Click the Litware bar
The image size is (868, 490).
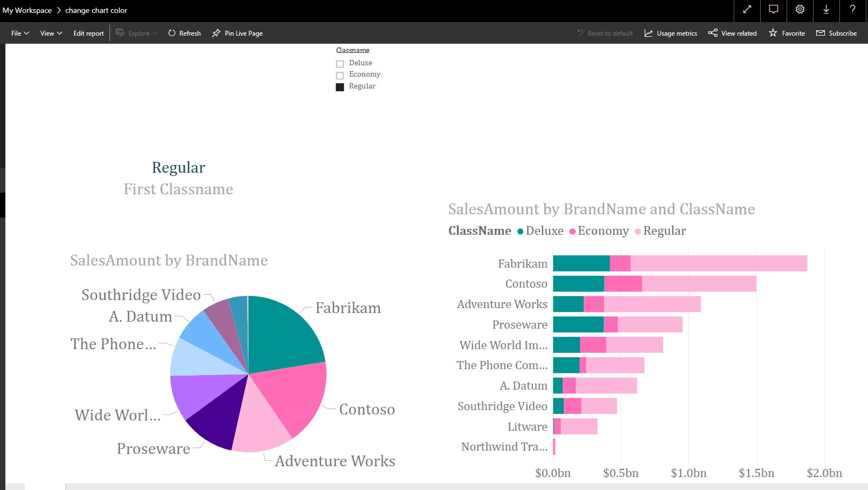click(575, 426)
